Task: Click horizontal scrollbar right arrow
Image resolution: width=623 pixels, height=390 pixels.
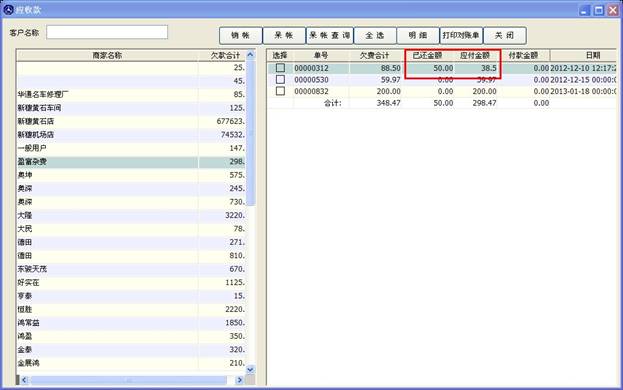Action: coord(239,380)
